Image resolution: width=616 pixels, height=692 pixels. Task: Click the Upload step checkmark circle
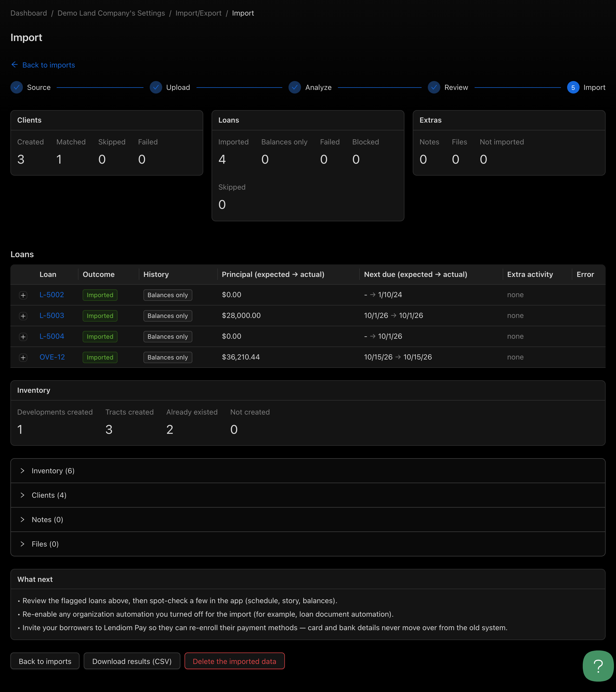[x=156, y=87]
